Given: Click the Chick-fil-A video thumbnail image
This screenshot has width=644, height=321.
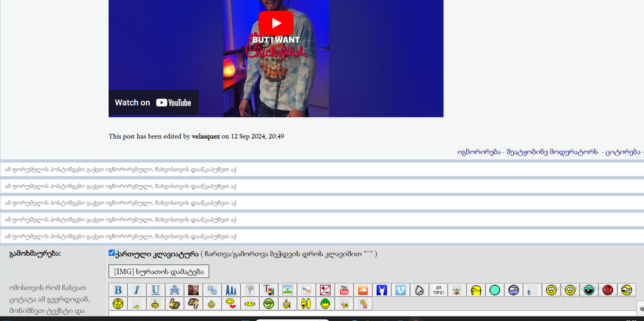Looking at the screenshot, I should click(x=276, y=58).
